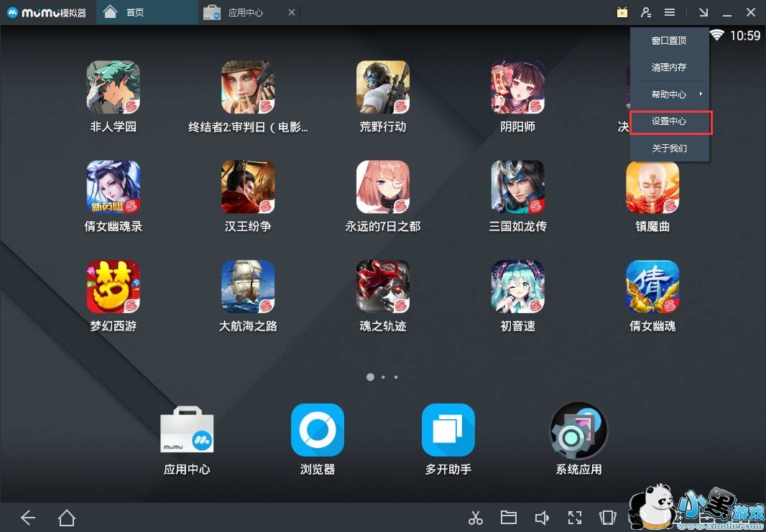Click the volume speaker icon
Viewport: 766px width, 532px height.
point(542,518)
